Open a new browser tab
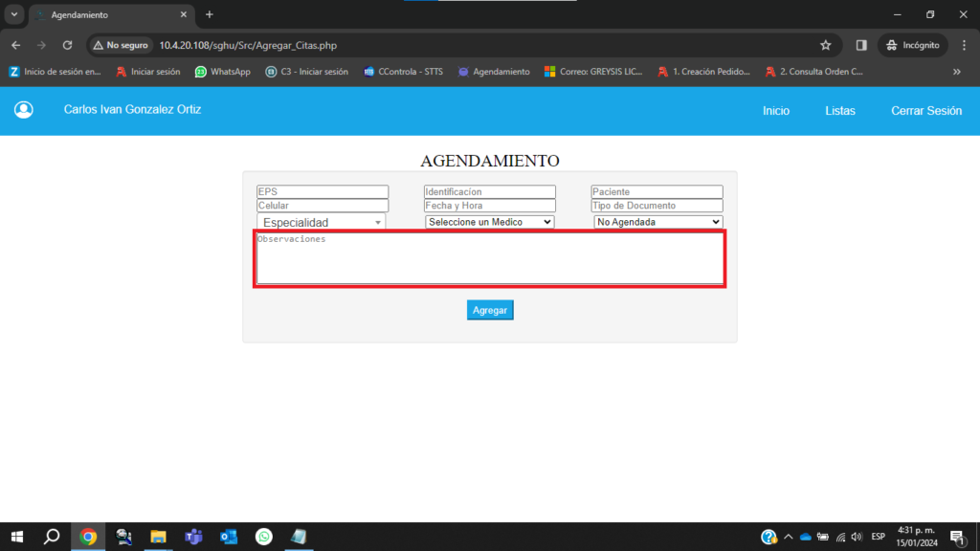Screen dimensions: 980x551 click(210, 14)
